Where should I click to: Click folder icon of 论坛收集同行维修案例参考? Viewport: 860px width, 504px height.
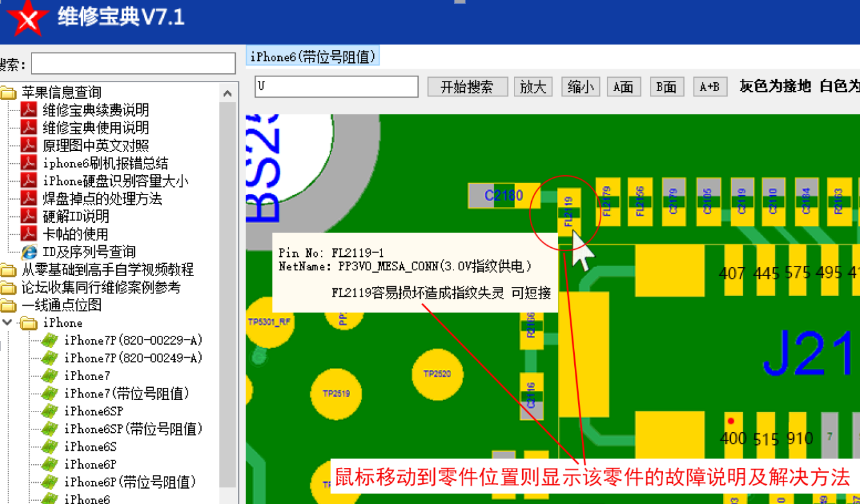click(x=8, y=288)
